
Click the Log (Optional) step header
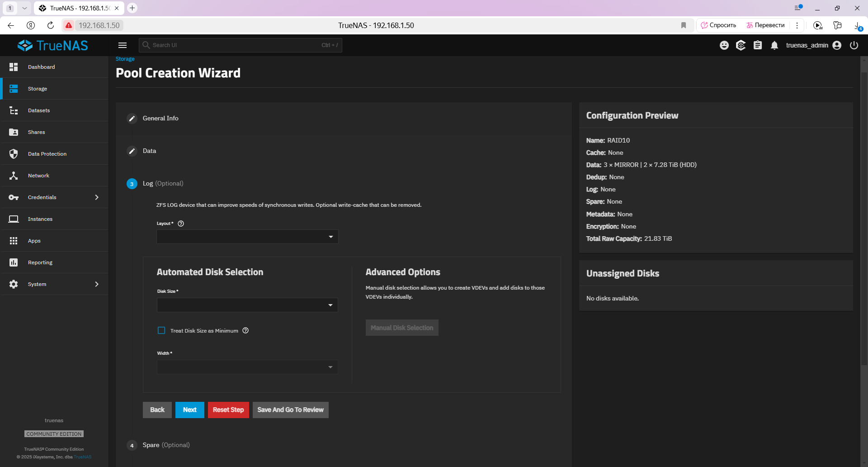[163, 184]
